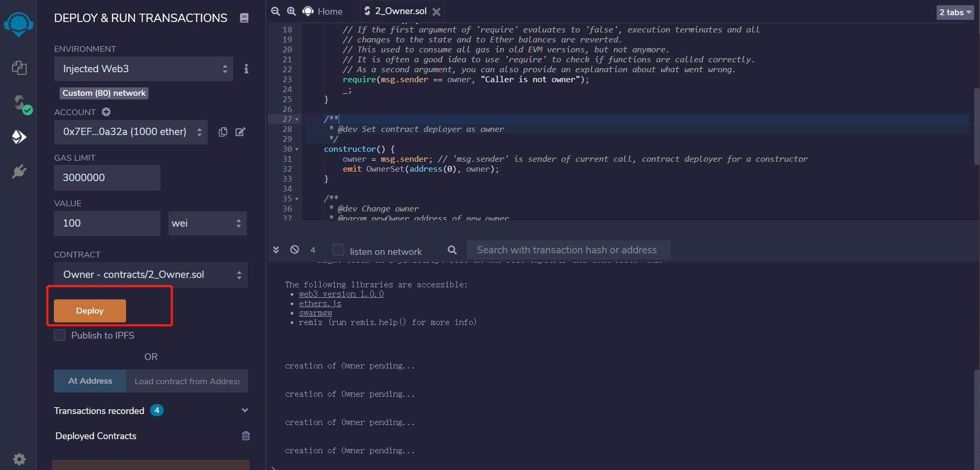Click the Custom (80) network label
Viewport: 980px width, 470px height.
pyautogui.click(x=104, y=93)
